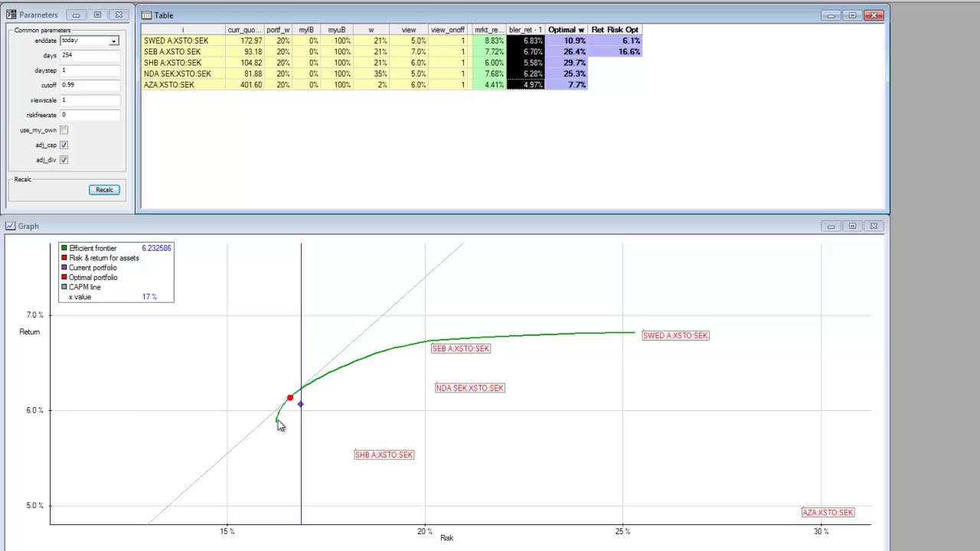The image size is (980, 551).
Task: Maximize the Graph window
Action: pyautogui.click(x=852, y=226)
